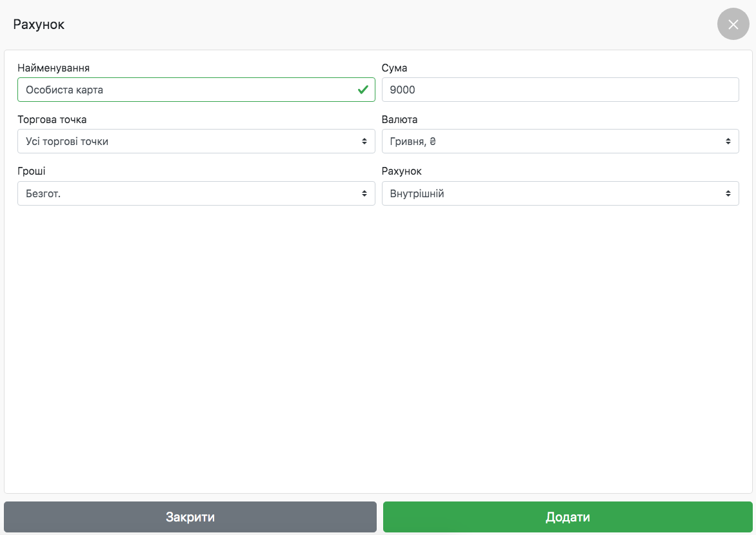Click into the Сума field showing 9000
The image size is (756, 535).
click(560, 90)
